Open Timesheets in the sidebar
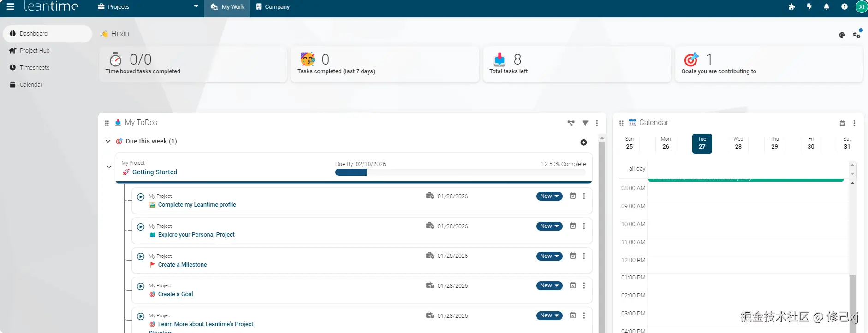 click(x=34, y=68)
